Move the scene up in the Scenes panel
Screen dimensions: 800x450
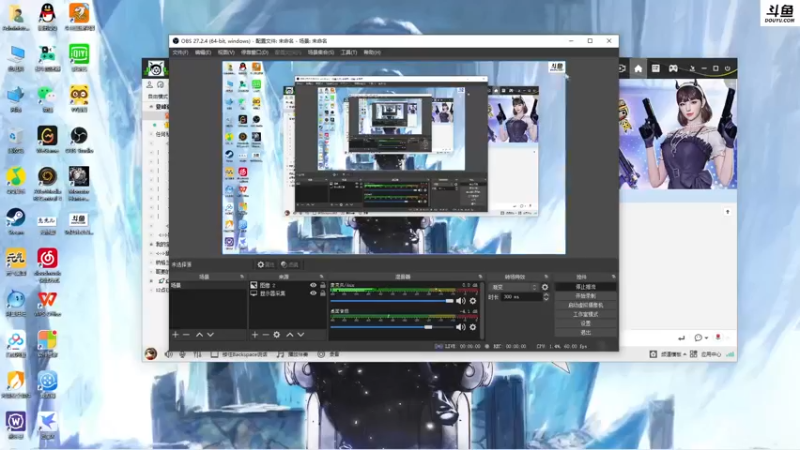[199, 335]
